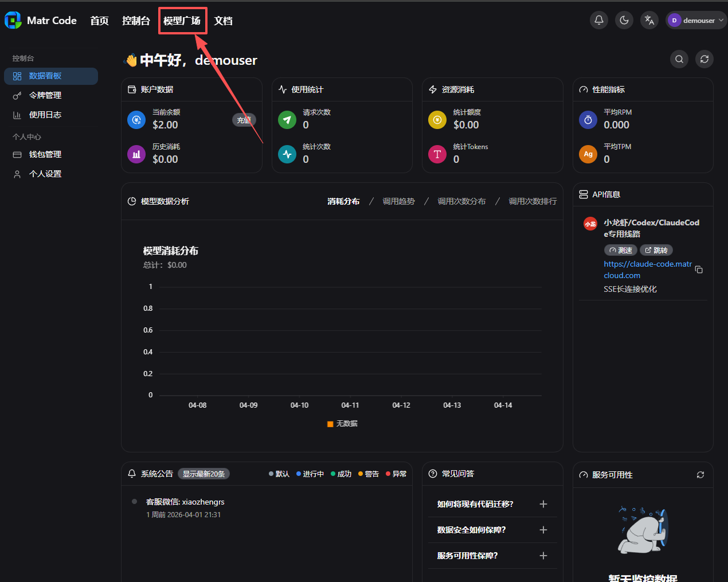Click the 请求次数 paper plane icon

(287, 120)
